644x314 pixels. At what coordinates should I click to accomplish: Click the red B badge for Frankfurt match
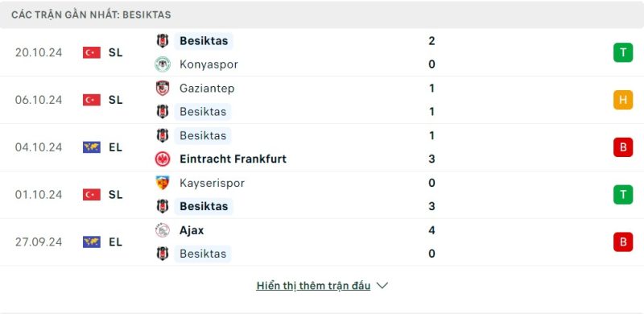[x=623, y=147]
